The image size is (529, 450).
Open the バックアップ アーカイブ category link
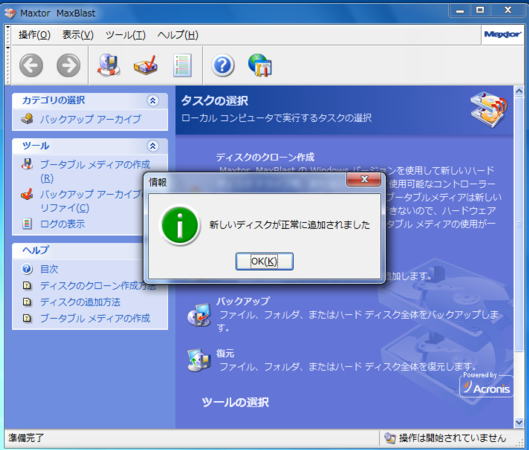point(90,119)
